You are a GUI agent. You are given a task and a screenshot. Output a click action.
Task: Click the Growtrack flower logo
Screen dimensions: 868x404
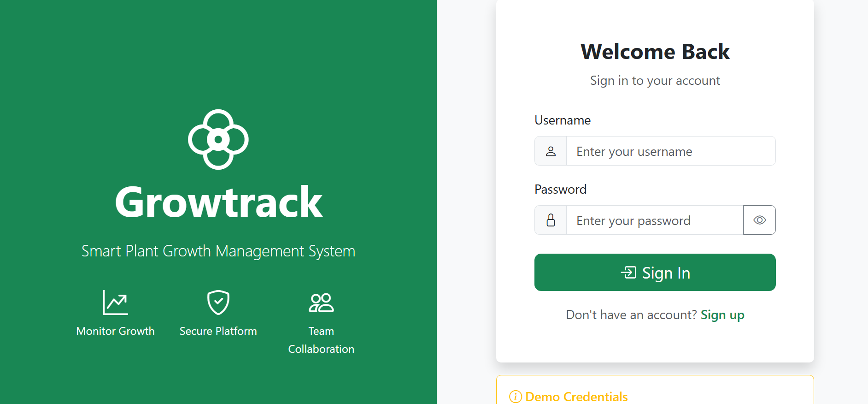click(217, 139)
